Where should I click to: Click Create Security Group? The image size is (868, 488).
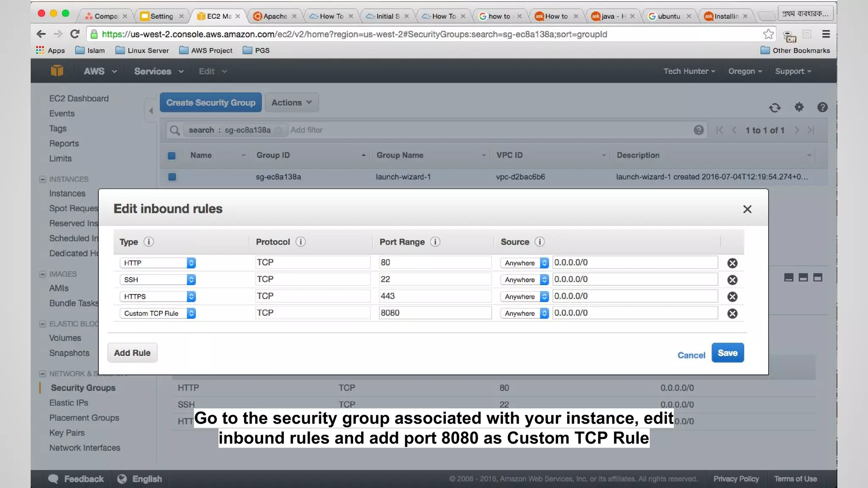[x=211, y=103]
